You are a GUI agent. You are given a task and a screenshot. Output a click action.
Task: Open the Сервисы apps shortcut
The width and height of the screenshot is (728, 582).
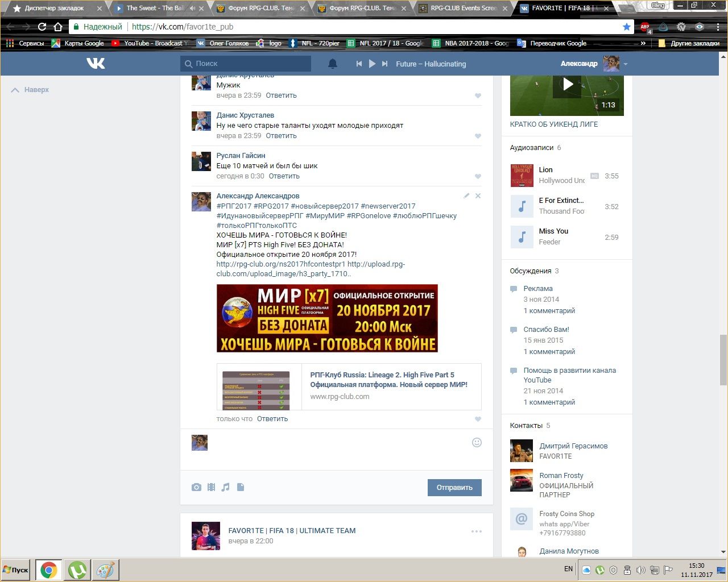(25, 43)
